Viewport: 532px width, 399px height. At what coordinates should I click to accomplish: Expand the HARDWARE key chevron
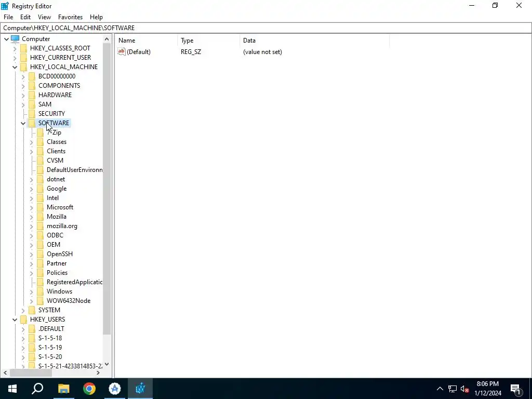pos(23,96)
